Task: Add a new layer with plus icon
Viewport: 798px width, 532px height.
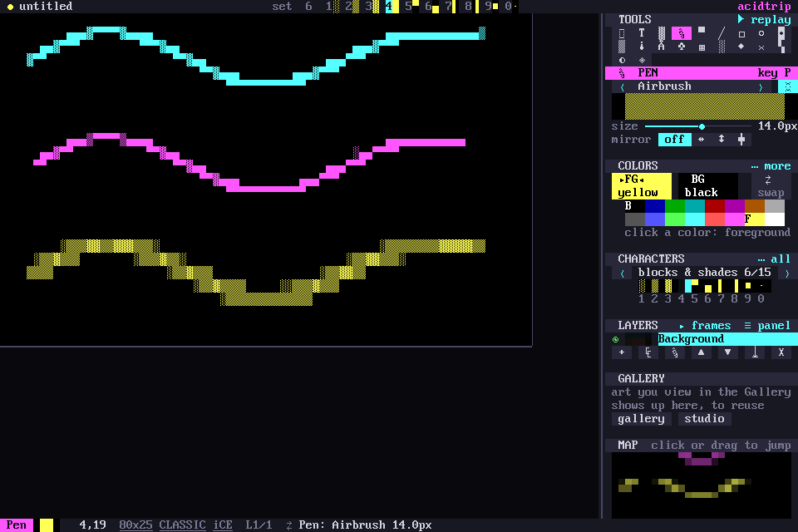Action: pos(622,352)
